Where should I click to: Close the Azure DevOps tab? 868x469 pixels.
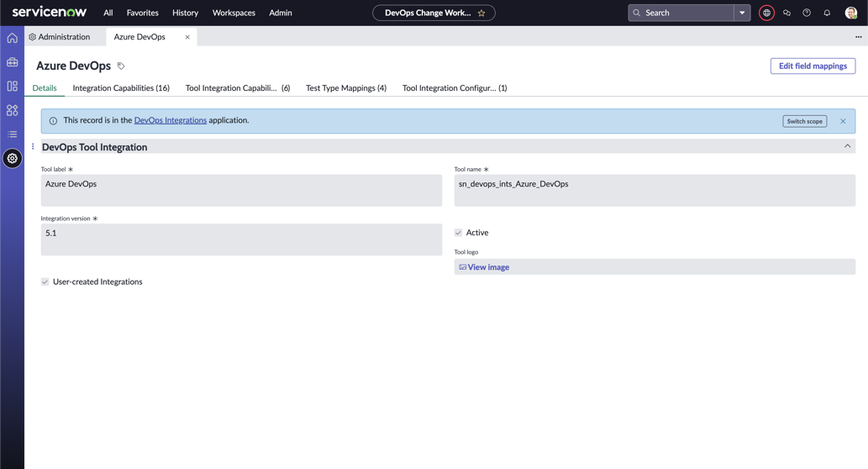point(187,37)
